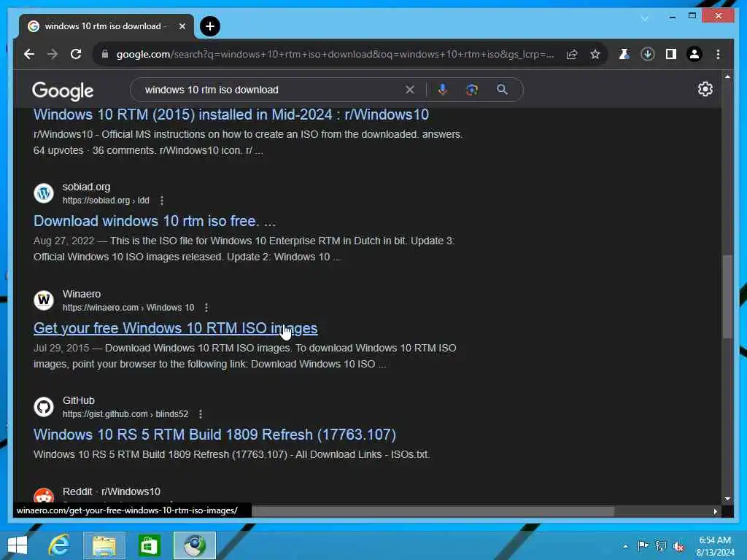This screenshot has height=560, width=747.
Task: Start voice search with microphone
Action: [443, 90]
